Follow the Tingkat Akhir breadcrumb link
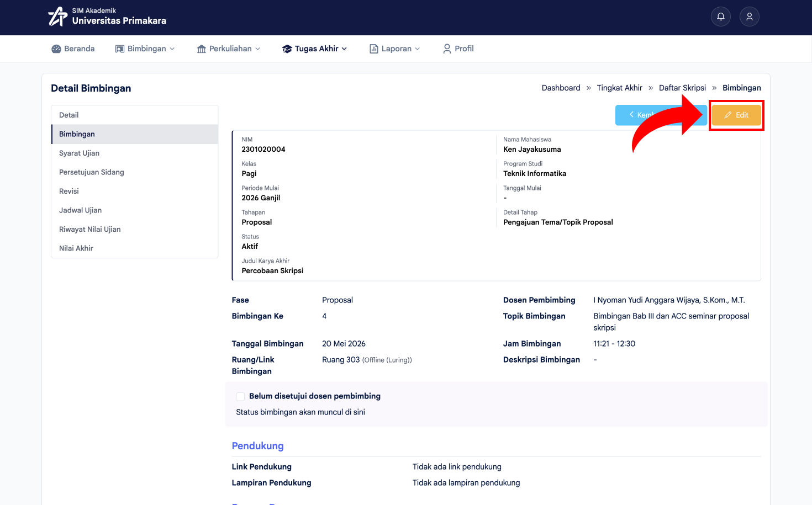This screenshot has width=812, height=505. pyautogui.click(x=619, y=88)
